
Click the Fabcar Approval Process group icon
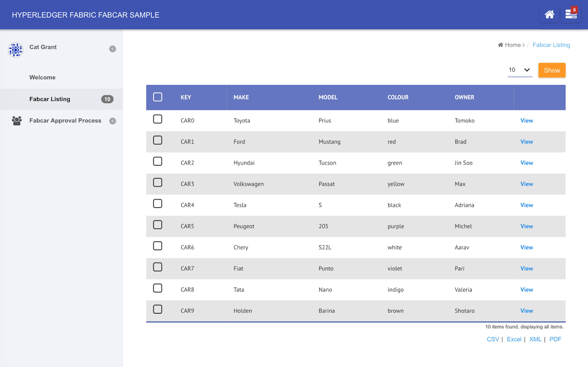point(17,121)
